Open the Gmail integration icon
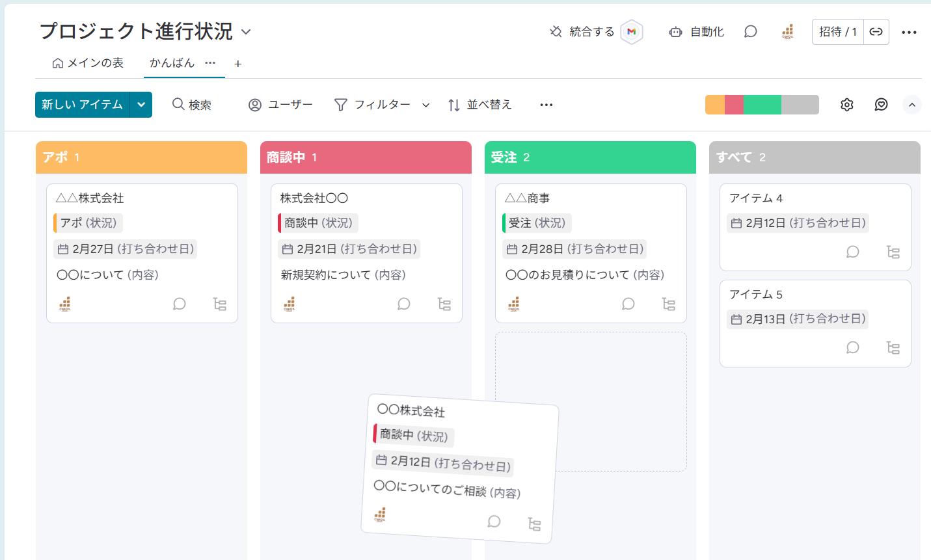The width and height of the screenshot is (931, 560). coord(631,32)
